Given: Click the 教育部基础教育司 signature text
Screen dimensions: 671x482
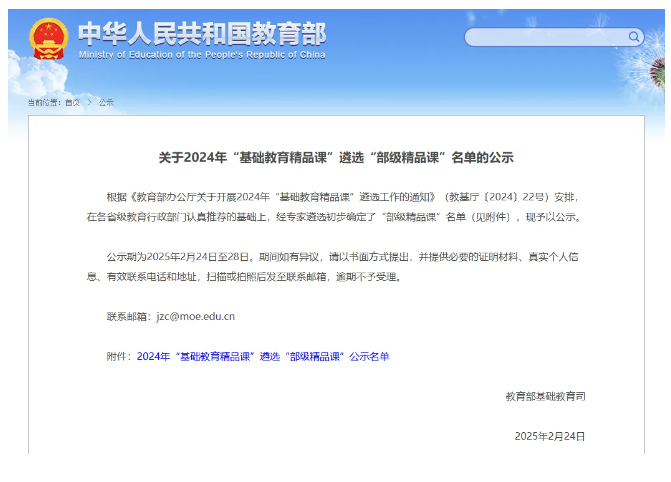Looking at the screenshot, I should 545,396.
